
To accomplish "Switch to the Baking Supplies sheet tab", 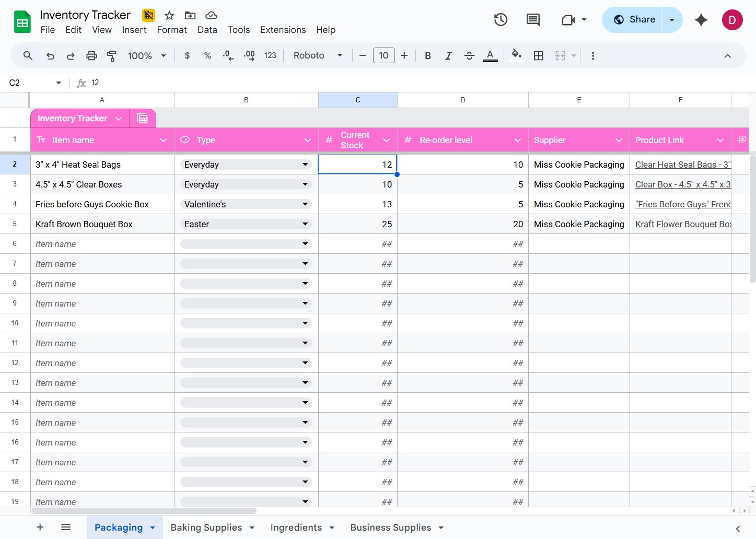I will tap(206, 528).
